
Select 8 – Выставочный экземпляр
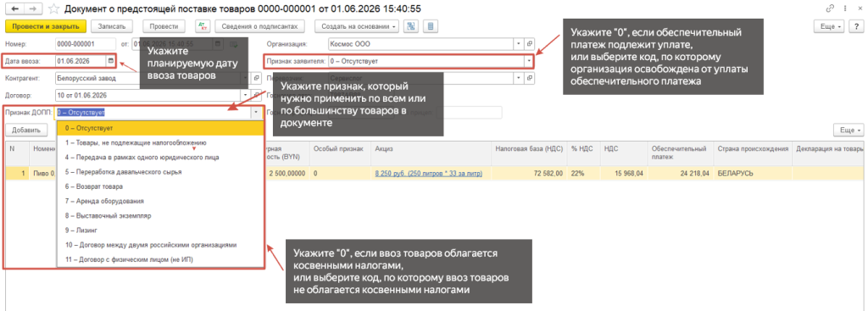[160, 215]
